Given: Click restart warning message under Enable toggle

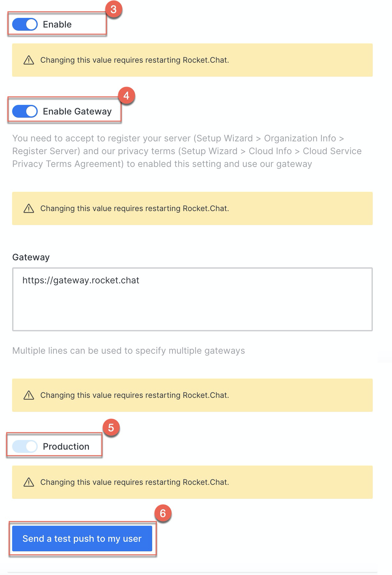Looking at the screenshot, I should pos(135,60).
